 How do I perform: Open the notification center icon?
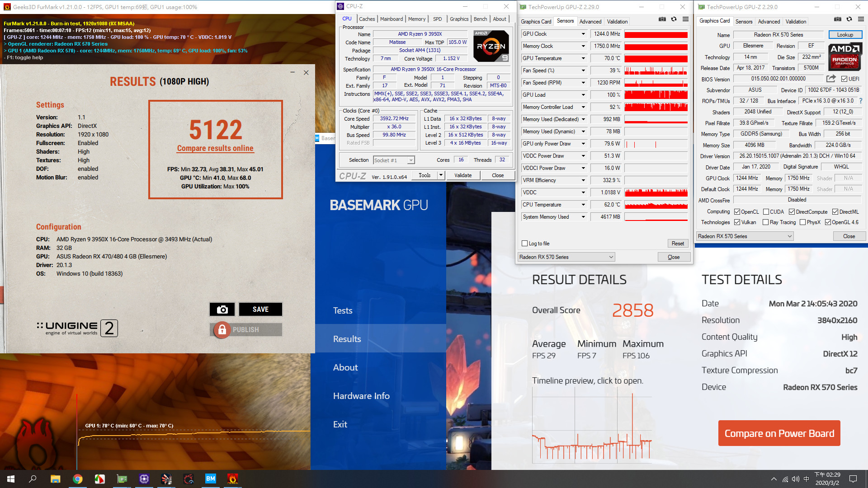click(x=853, y=479)
